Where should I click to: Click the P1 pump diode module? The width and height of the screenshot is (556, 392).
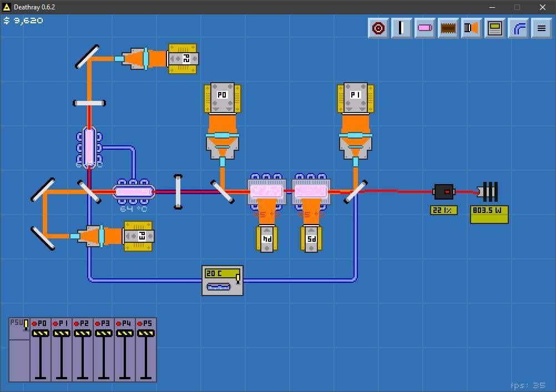click(x=355, y=98)
